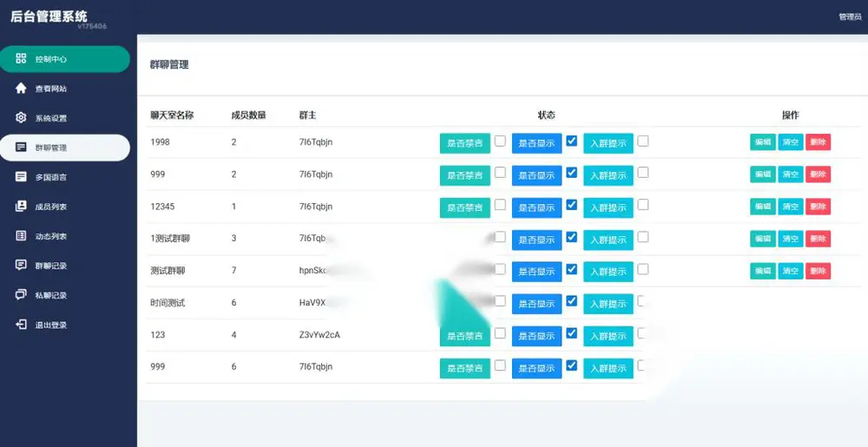868x447 pixels.
Task: Edit the 12345 chat room via 编辑
Action: [x=763, y=207]
